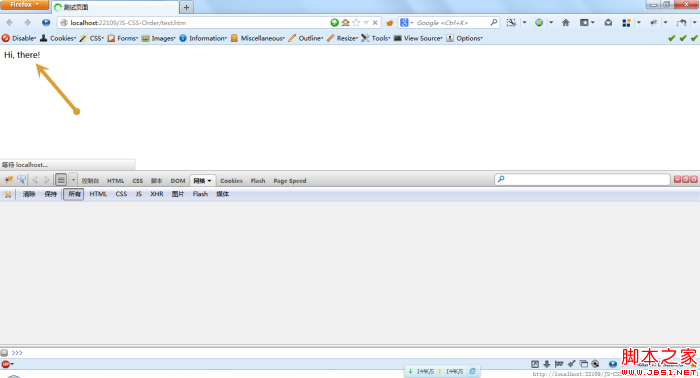Toggle the XHR net filter

(157, 194)
